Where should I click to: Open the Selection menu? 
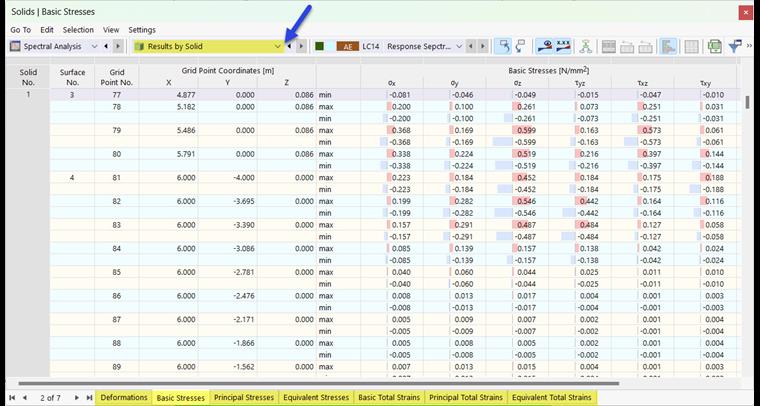coord(78,30)
